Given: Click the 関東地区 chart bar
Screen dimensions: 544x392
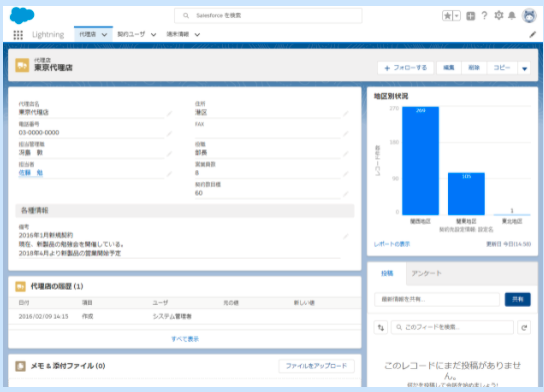Looking at the screenshot, I should pos(466,194).
